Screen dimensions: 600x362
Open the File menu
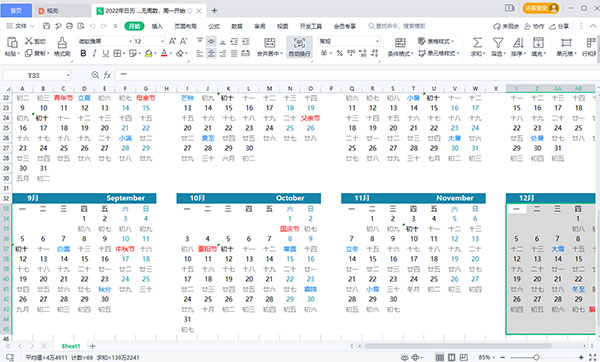(20, 26)
